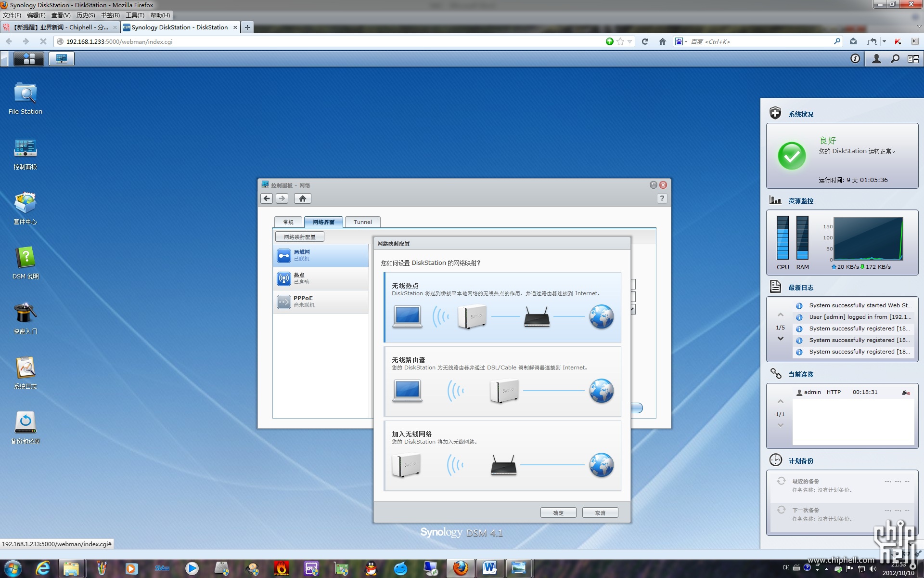This screenshot has height=578, width=924.
Task: Click the DSM info icon in top bar
Action: 855,59
